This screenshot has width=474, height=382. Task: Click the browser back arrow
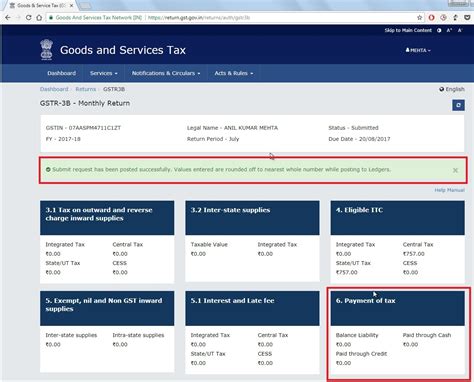(8, 18)
